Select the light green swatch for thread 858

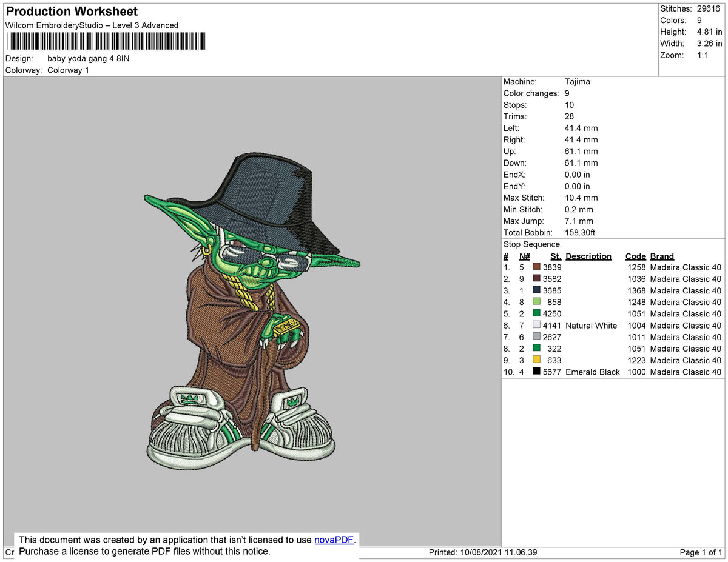click(x=536, y=302)
